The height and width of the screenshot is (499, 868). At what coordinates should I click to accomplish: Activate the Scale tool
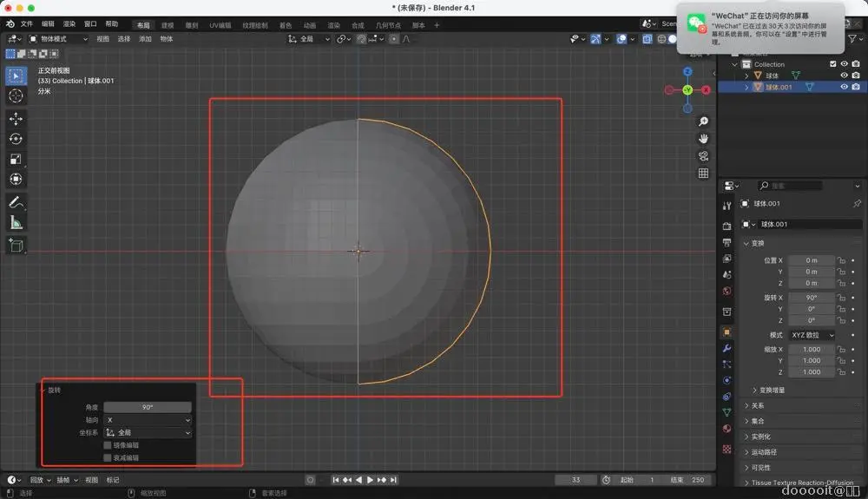tap(16, 159)
